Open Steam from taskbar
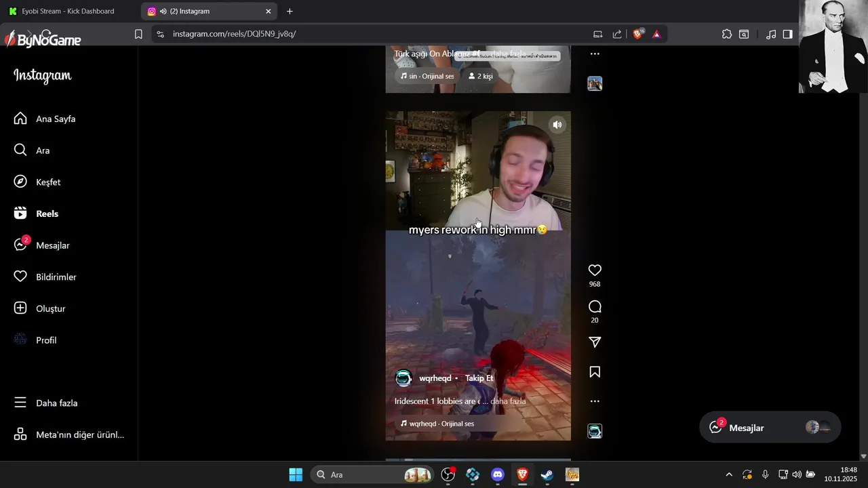 [547, 474]
